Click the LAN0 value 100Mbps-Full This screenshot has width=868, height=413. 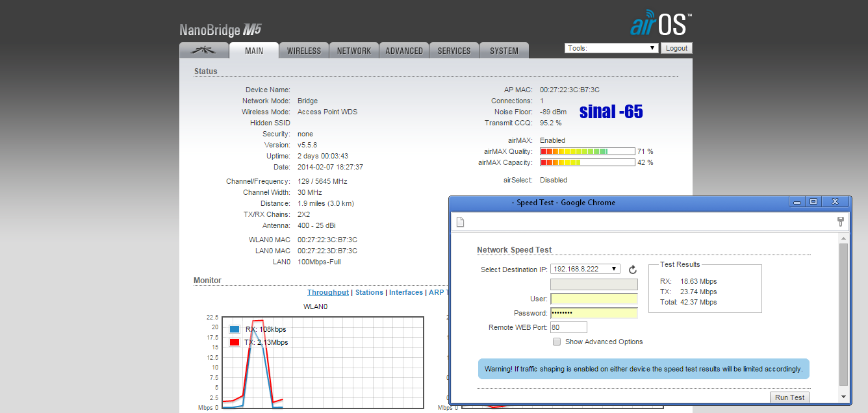(x=319, y=262)
